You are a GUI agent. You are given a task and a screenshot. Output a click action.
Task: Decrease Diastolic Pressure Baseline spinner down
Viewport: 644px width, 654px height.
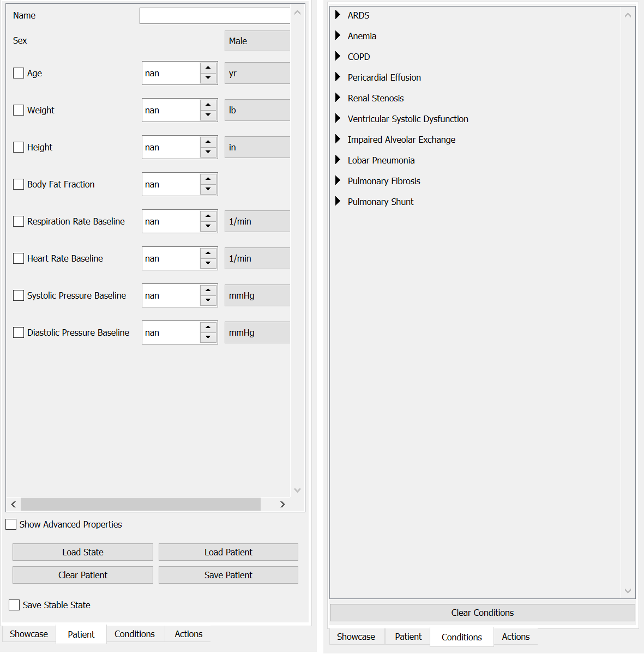(x=208, y=337)
